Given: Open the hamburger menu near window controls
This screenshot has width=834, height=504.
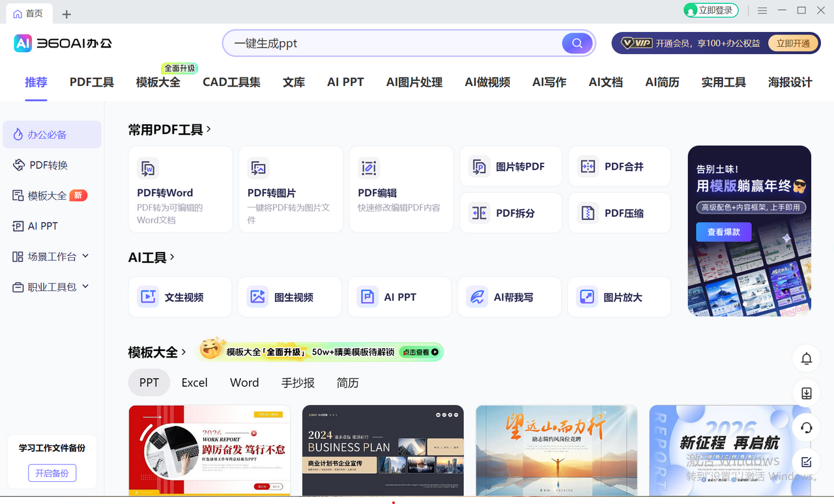Looking at the screenshot, I should [x=762, y=10].
